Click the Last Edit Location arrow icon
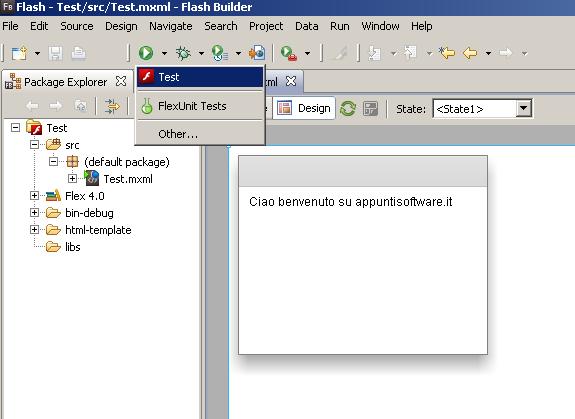The image size is (575, 419). click(447, 53)
